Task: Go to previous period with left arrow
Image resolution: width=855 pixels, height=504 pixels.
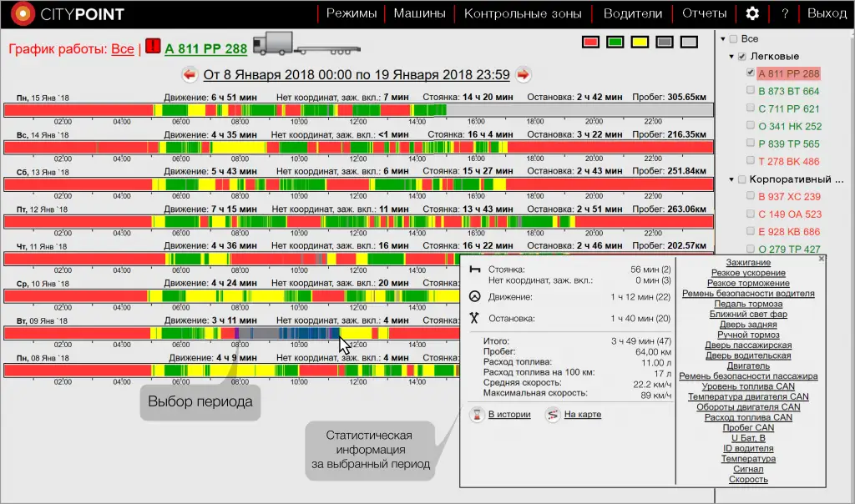Action: 190,75
